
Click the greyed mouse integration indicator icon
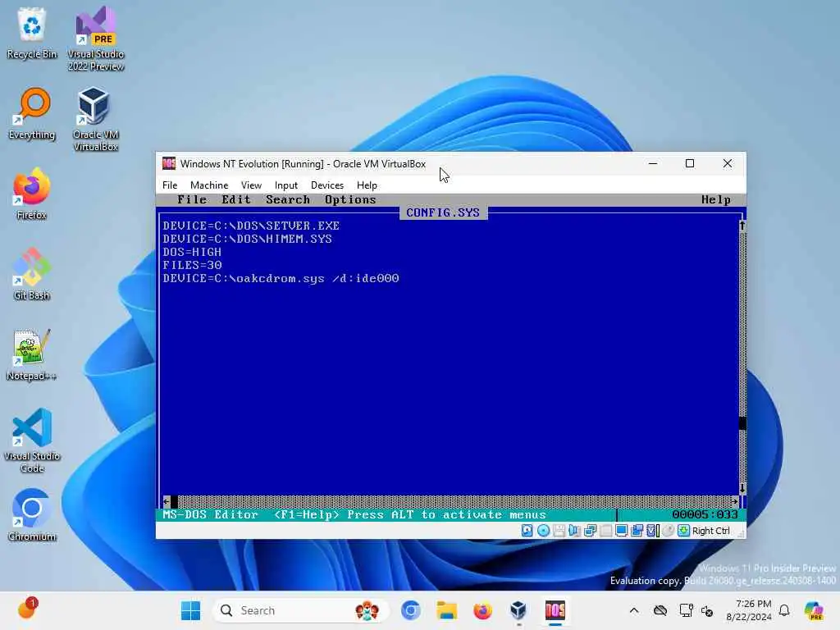(x=668, y=531)
